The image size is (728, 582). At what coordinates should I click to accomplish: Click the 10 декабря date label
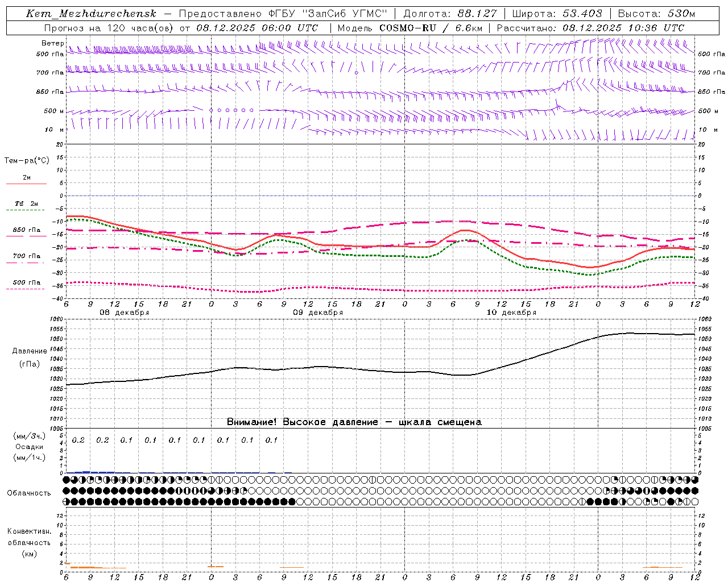click(511, 313)
